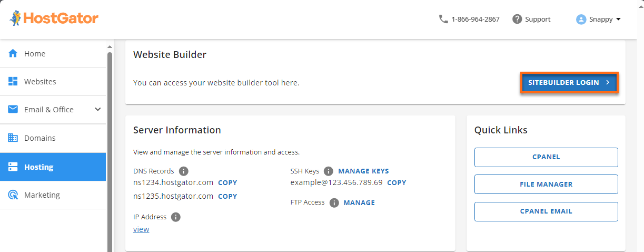
Task: Click the 1-866-964-2867 phone number
Action: [475, 19]
